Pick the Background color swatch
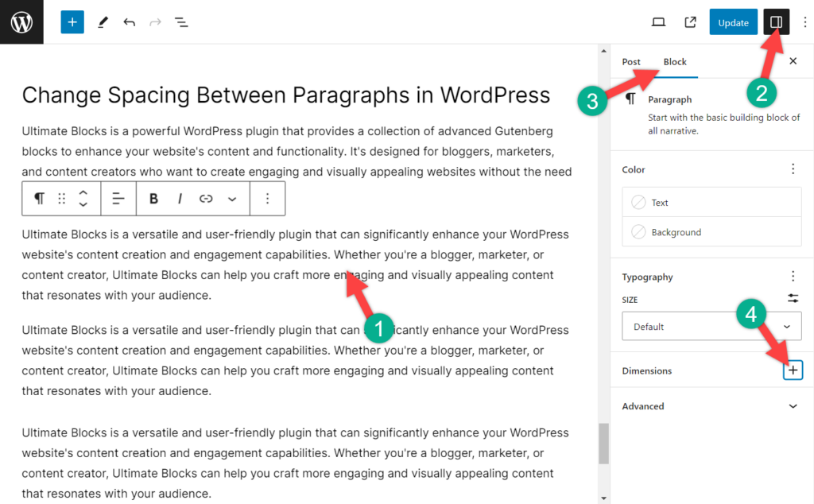814x504 pixels. [x=711, y=232]
